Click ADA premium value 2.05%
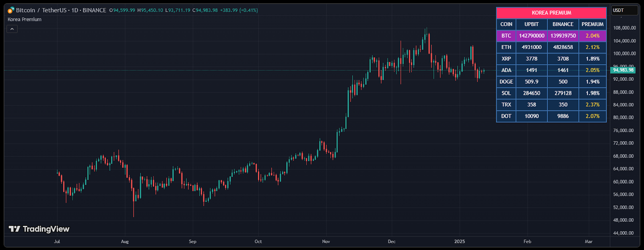Viewport: 644px width, 250px height. 592,70
